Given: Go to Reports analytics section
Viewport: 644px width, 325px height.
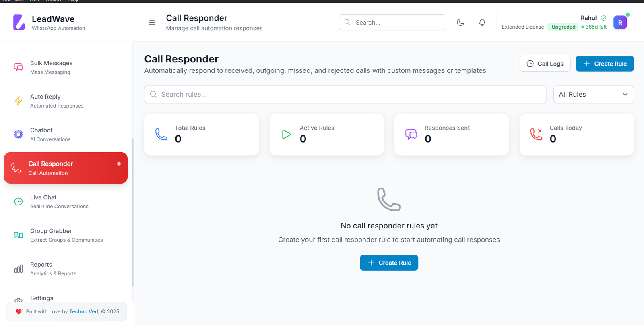Looking at the screenshot, I should click(66, 269).
